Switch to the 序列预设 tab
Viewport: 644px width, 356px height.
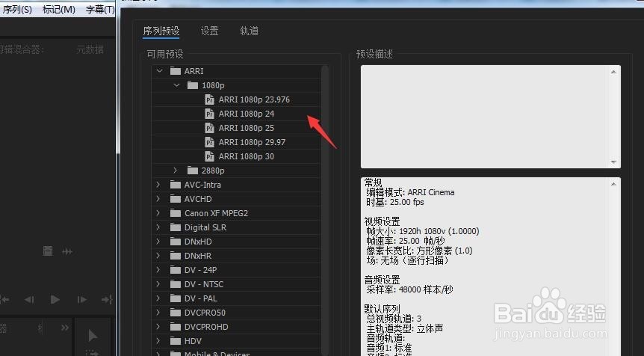coord(161,31)
